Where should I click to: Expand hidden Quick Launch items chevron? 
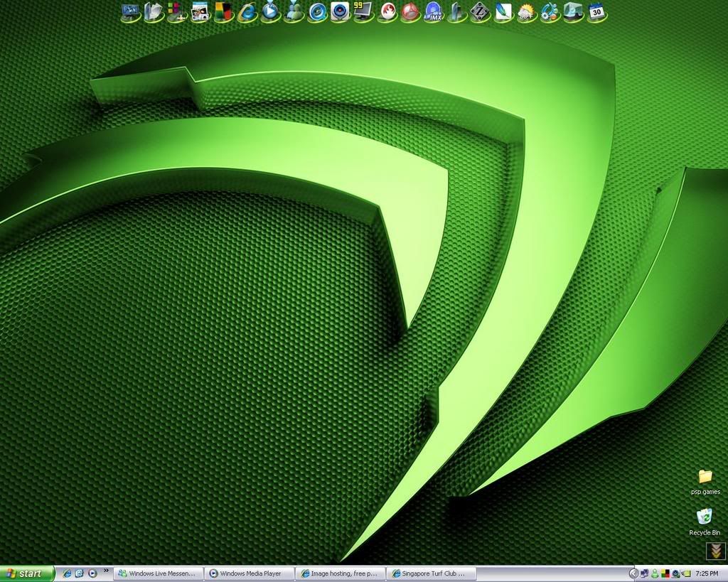106,571
